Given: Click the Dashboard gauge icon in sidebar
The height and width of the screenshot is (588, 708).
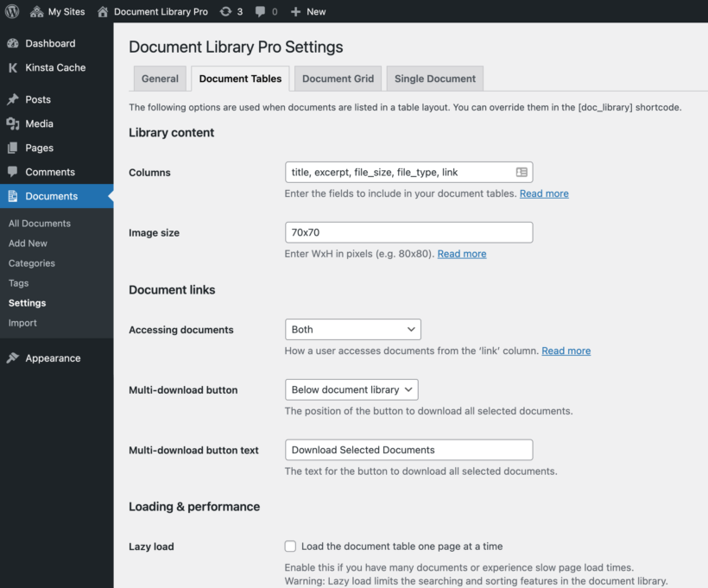Looking at the screenshot, I should pos(13,42).
